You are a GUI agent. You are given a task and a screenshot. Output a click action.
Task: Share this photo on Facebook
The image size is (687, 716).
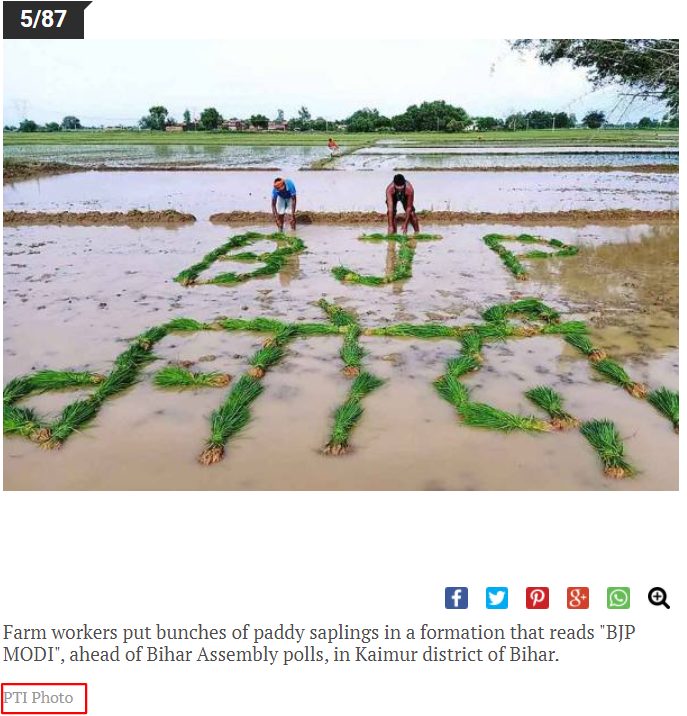click(x=456, y=598)
